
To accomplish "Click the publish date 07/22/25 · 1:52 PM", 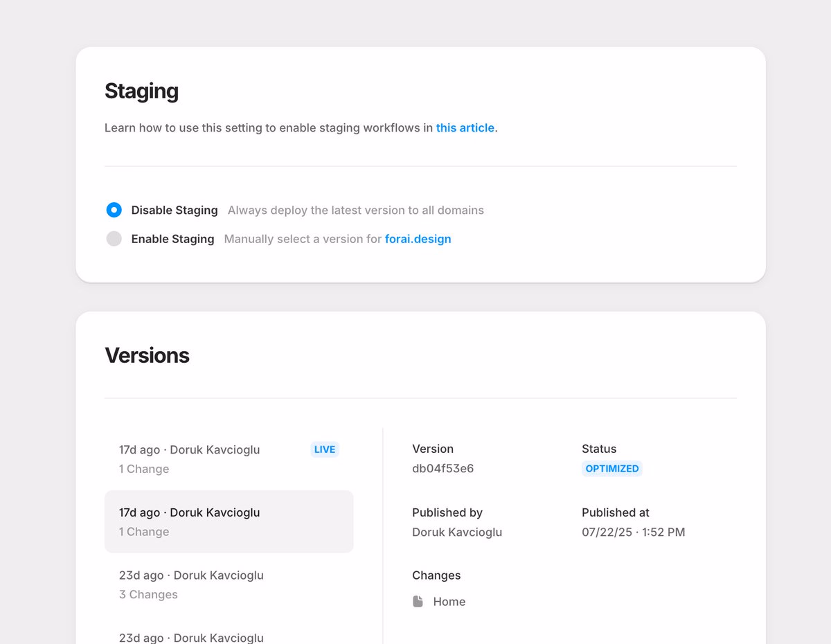I will [634, 533].
